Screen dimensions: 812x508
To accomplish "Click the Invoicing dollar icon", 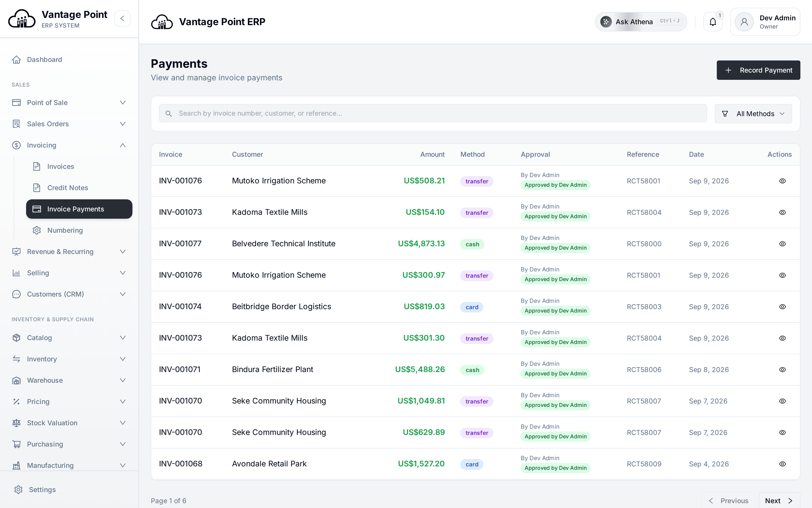I will 16,145.
